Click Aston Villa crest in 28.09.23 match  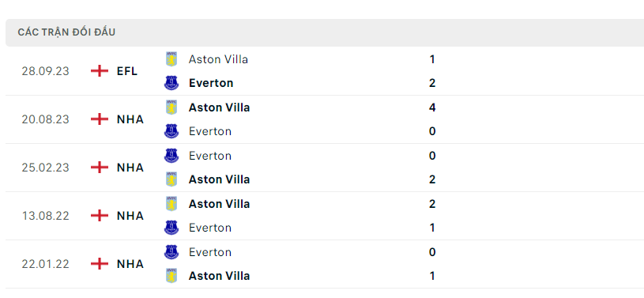tap(171, 59)
